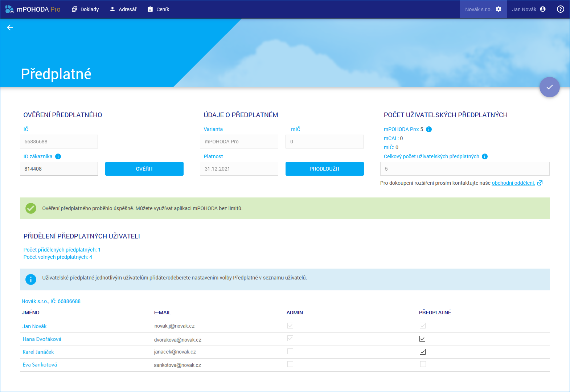Open Doklady menu
The width and height of the screenshot is (570, 392).
85,9
